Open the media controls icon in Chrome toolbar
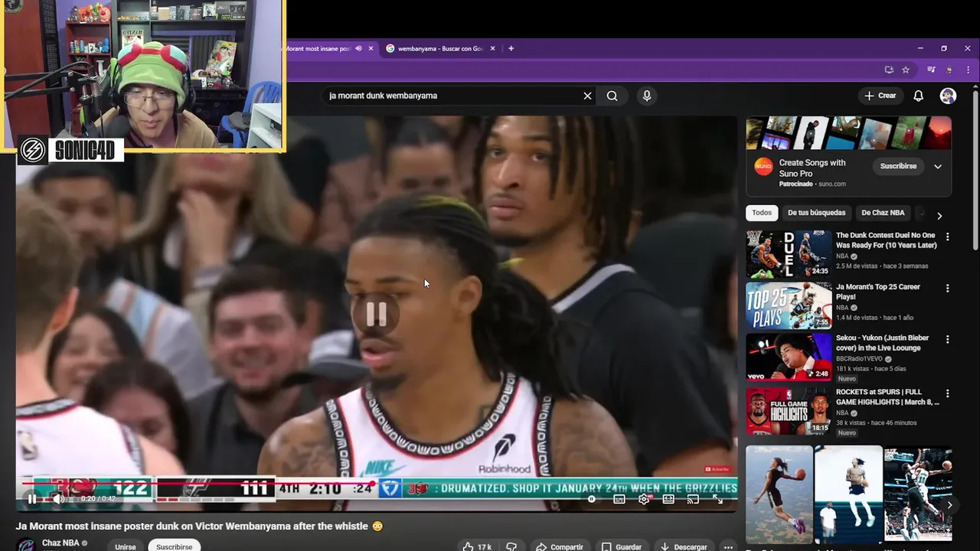This screenshot has height=551, width=980. pyautogui.click(x=931, y=70)
